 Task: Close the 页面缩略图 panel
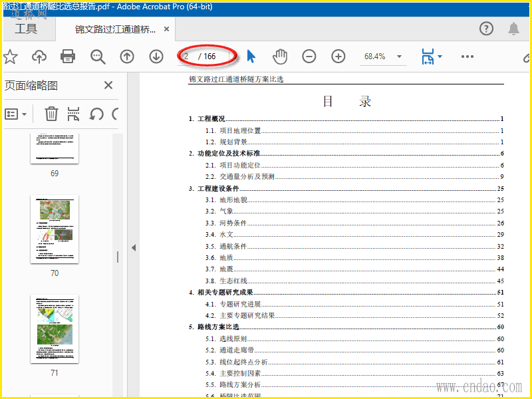point(108,85)
